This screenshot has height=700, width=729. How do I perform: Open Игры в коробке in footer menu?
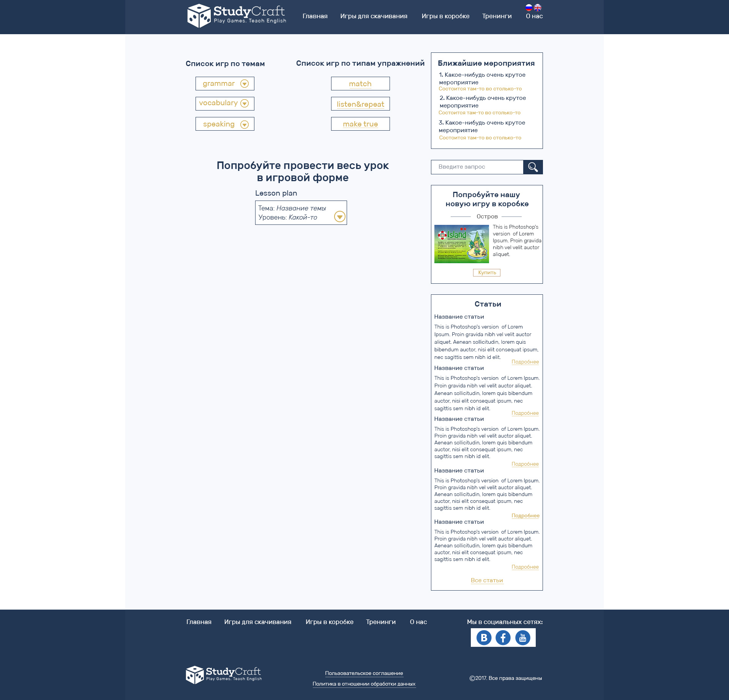click(330, 622)
